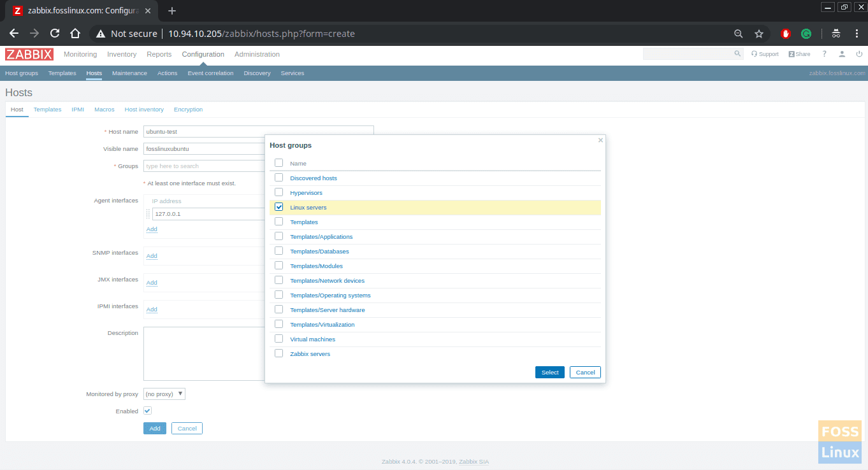Click the Zabbix tab favicon
This screenshot has height=470, width=868.
18,11
